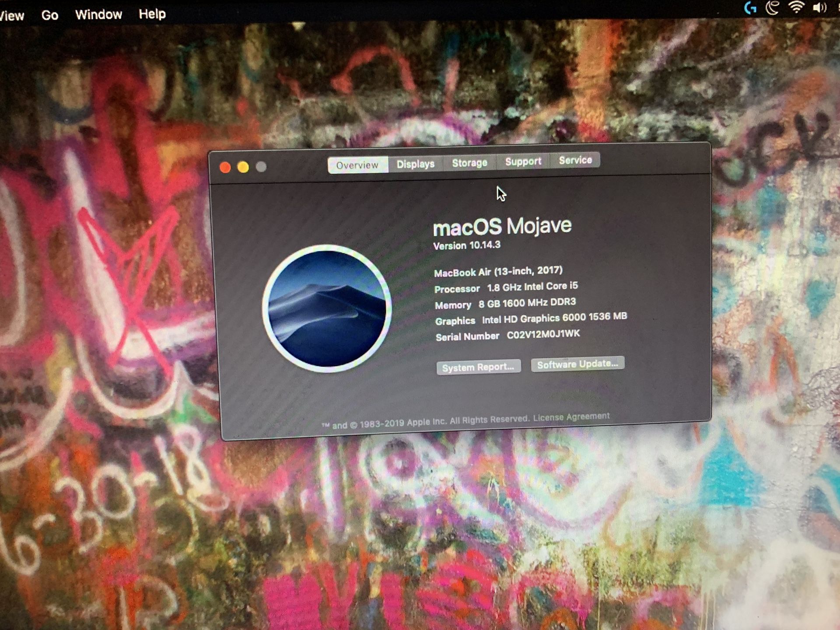Open the View menu
The width and height of the screenshot is (840, 630).
(x=12, y=16)
